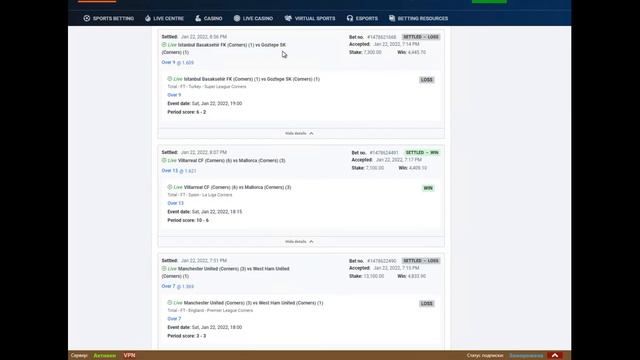The width and height of the screenshot is (640, 360).
Task: Click the live clock icon in Villarreal bet header
Action: pos(164,160)
